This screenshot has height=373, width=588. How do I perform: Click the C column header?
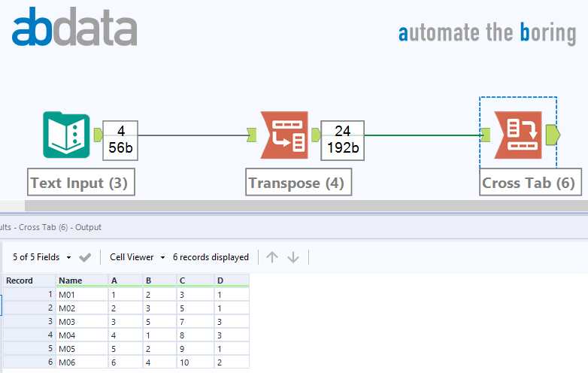click(195, 281)
